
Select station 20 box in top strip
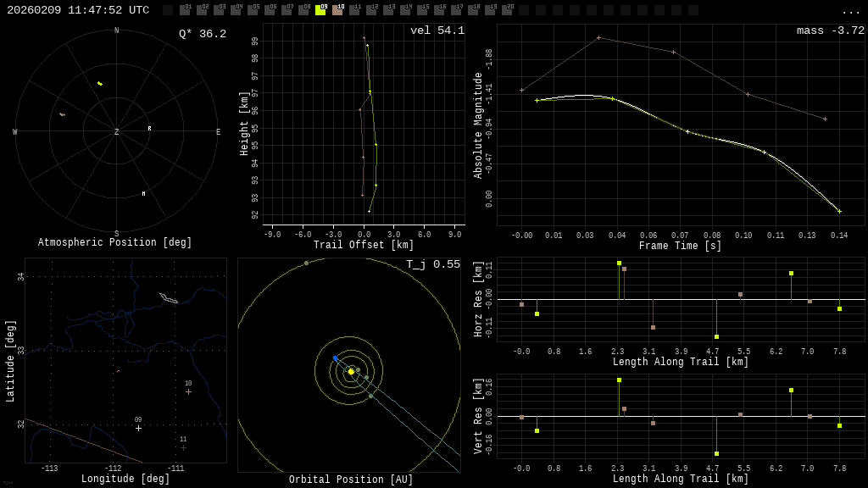[507, 10]
